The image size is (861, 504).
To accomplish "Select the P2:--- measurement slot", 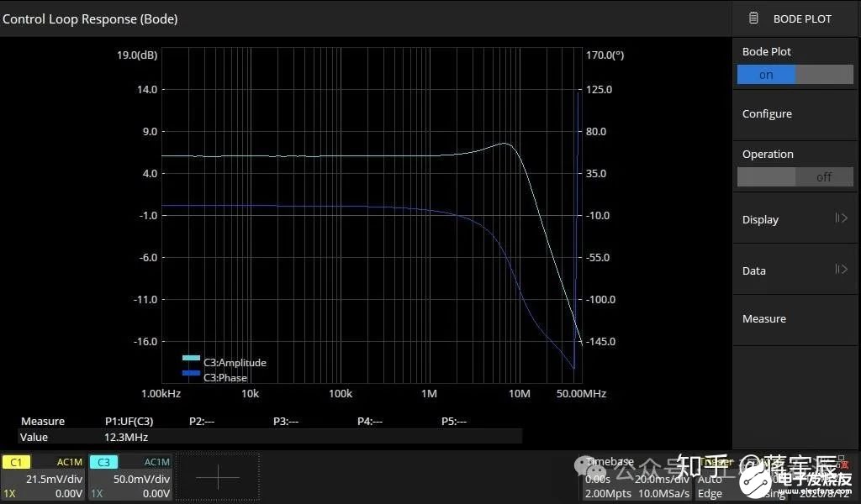I will (x=202, y=421).
